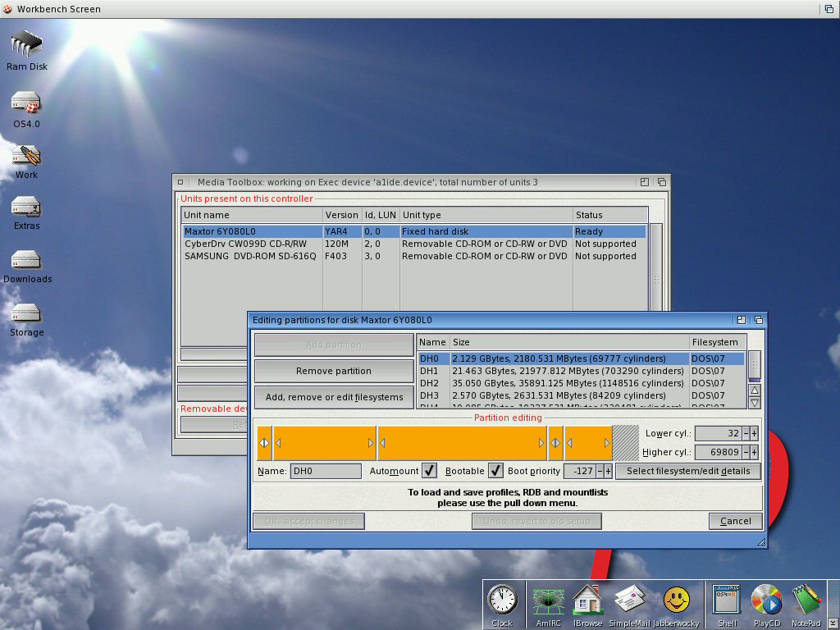This screenshot has width=840, height=630.
Task: Select the Maxtor 6Y080L0 unit row
Action: (x=414, y=231)
